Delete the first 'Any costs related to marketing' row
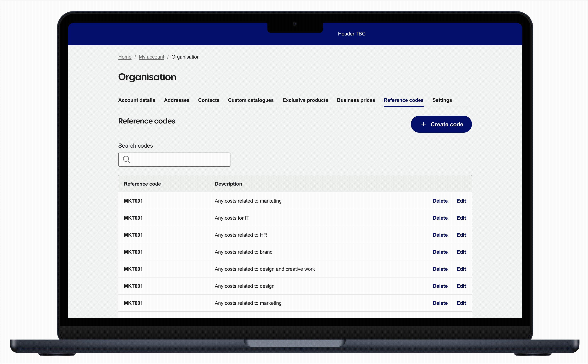The image size is (588, 364). (x=440, y=201)
